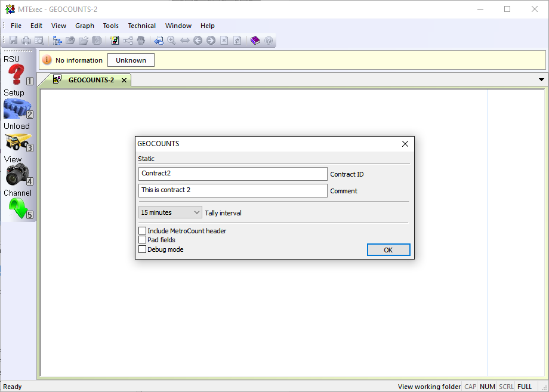Open the Tally interval dropdown
This screenshot has width=549, height=392.
tap(170, 212)
